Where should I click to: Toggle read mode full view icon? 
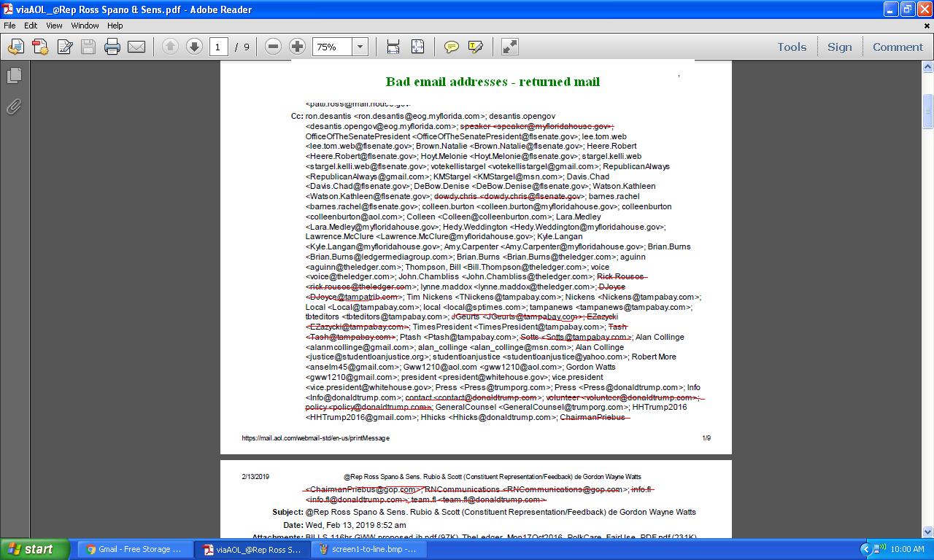(509, 47)
